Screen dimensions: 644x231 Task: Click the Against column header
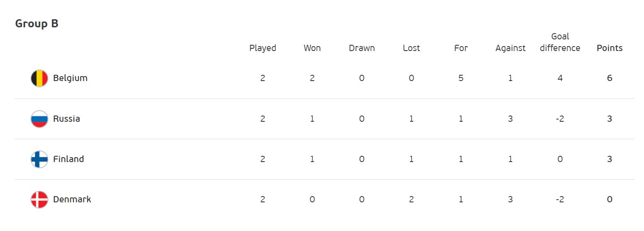click(510, 48)
